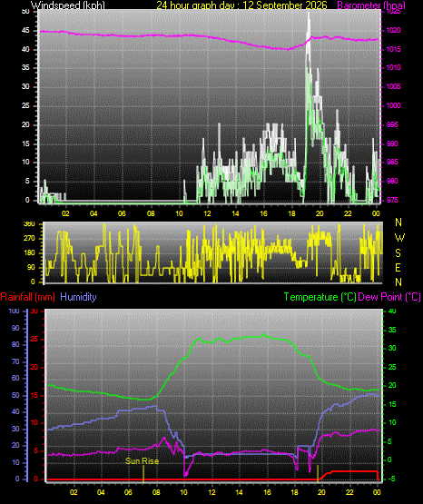Image resolution: width=423 pixels, height=504 pixels.
Task: Click the blue "Humidity" legend label
Action: click(78, 297)
